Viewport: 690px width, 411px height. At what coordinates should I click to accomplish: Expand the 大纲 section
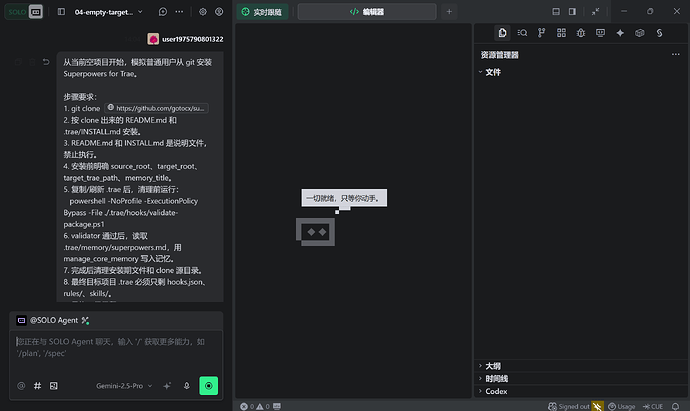pos(580,366)
